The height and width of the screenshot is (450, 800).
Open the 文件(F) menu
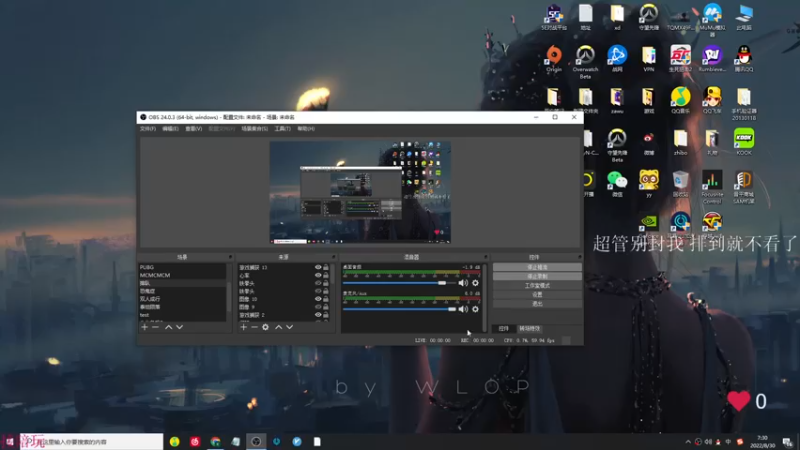[148, 129]
